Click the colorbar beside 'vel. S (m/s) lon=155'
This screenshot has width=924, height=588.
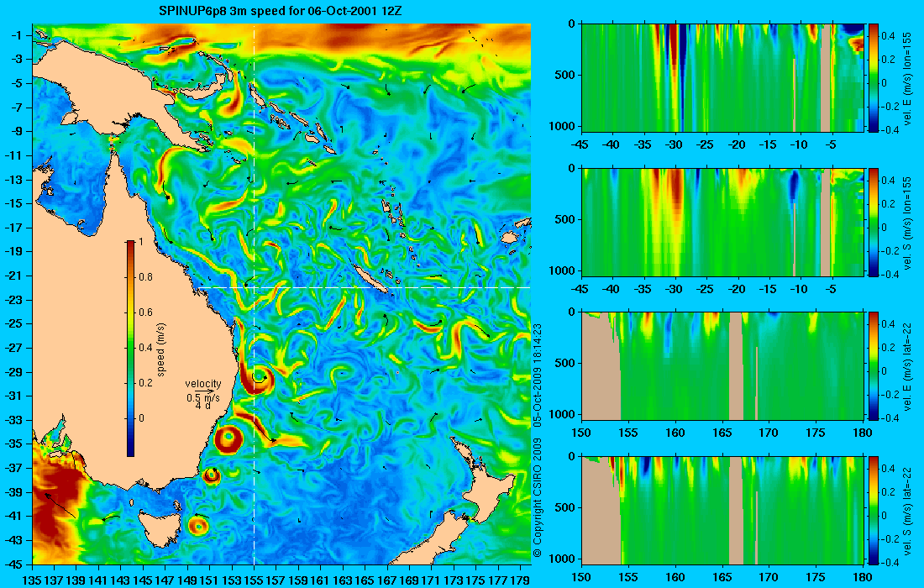click(x=873, y=222)
